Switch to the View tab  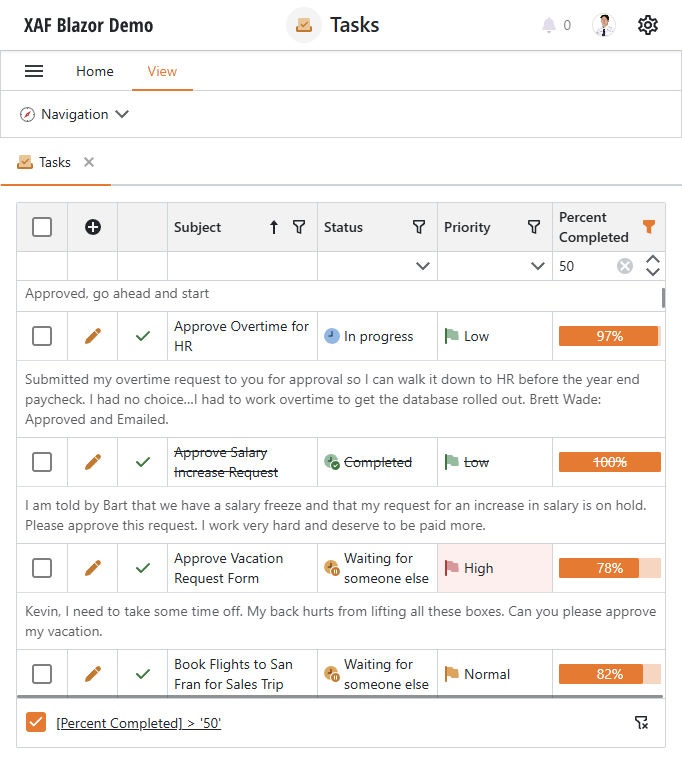click(162, 71)
